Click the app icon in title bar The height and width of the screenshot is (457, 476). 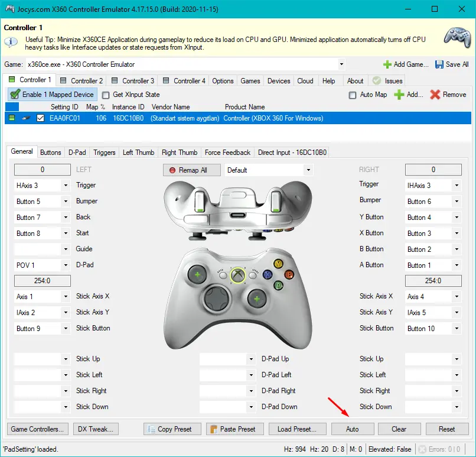point(9,9)
